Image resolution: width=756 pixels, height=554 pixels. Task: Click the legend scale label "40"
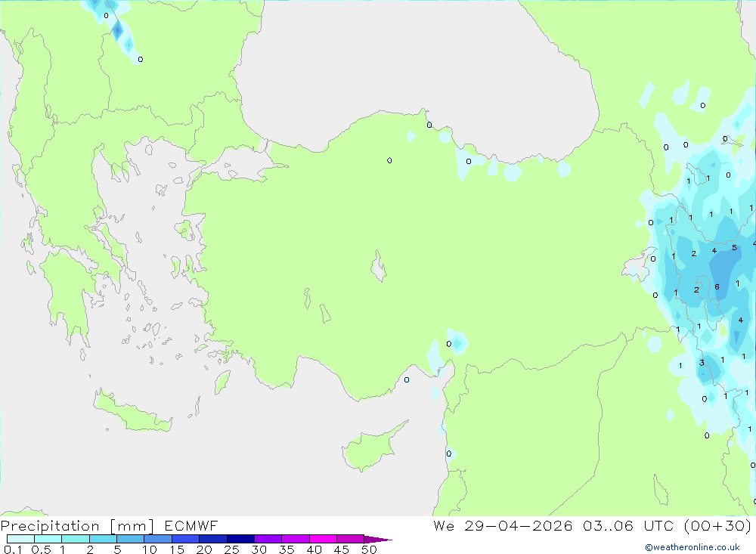pos(314,549)
